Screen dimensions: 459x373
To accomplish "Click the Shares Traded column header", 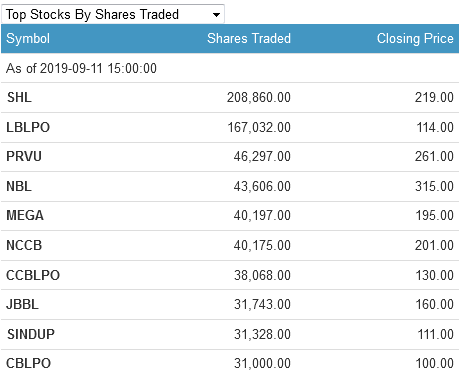I will 249,38.
